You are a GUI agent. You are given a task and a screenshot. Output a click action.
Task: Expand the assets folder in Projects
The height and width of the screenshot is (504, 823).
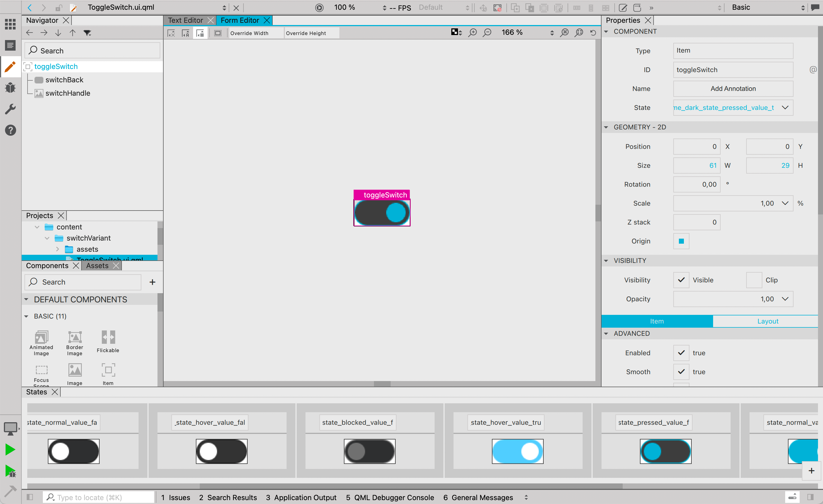click(57, 249)
